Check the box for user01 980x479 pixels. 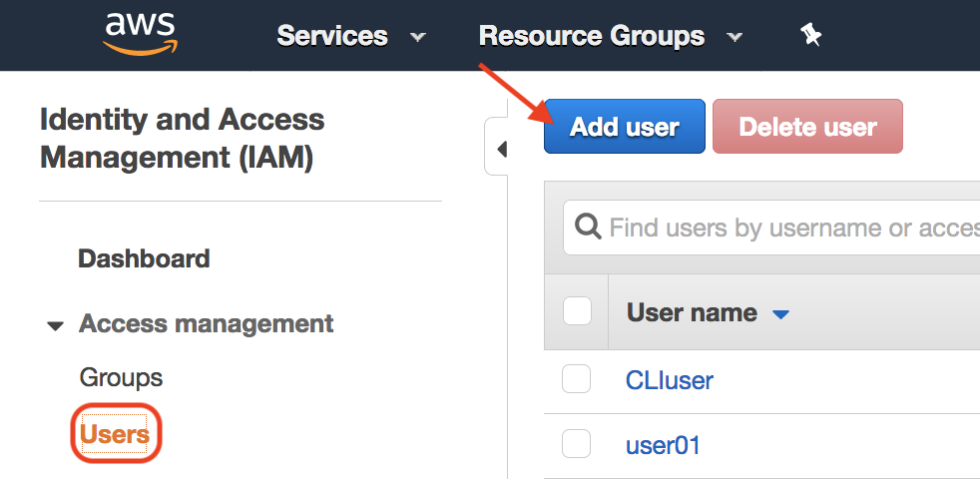click(576, 444)
